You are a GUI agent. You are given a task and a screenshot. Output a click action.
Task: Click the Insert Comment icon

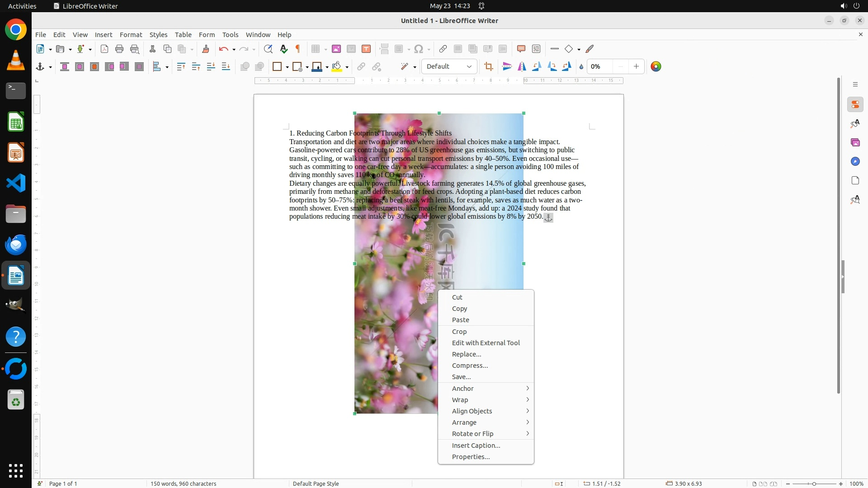[521, 49]
